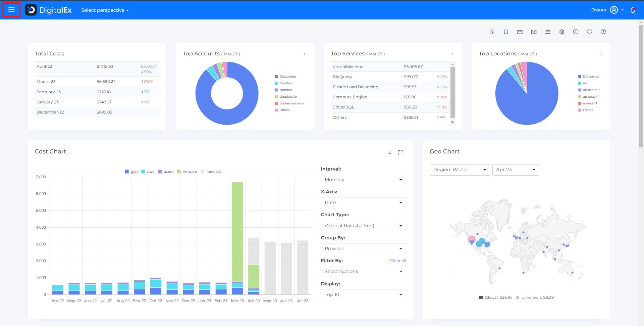Open the filter sliders icon
644x326 pixels.
point(548,32)
